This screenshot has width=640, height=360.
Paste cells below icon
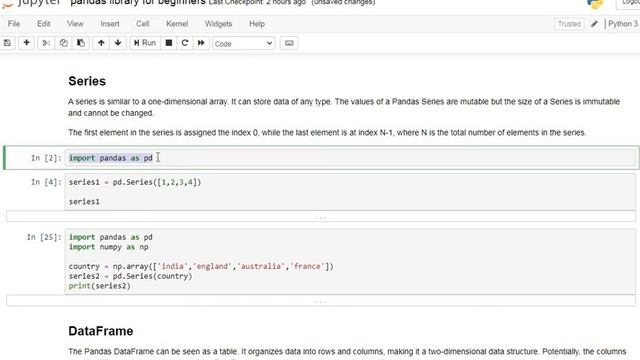[x=81, y=43]
